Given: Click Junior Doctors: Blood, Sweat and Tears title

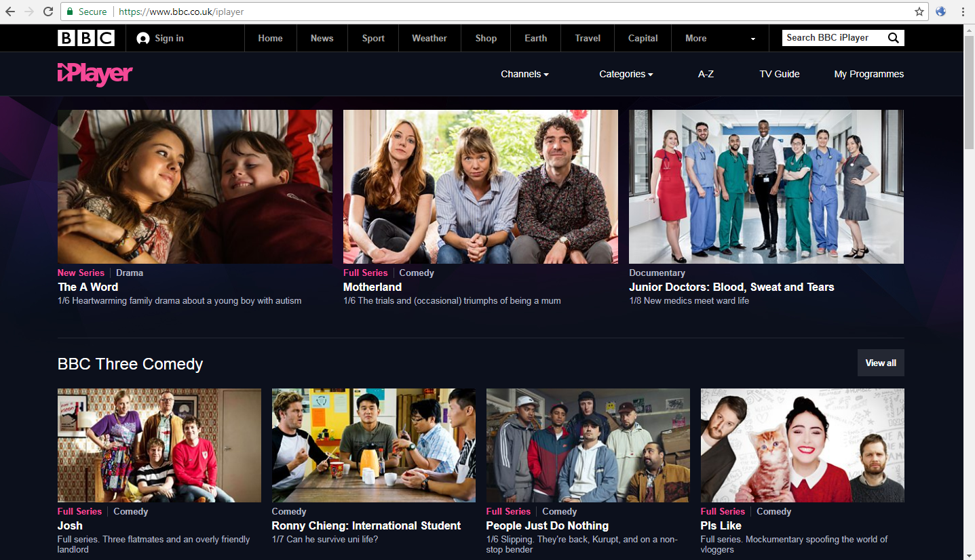Looking at the screenshot, I should pos(731,287).
